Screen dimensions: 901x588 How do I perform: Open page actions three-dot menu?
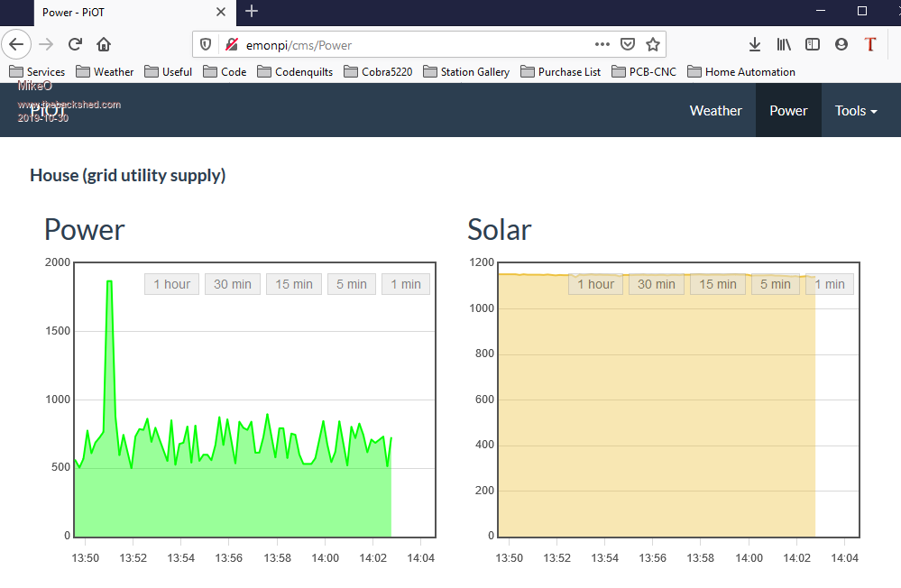tap(602, 44)
